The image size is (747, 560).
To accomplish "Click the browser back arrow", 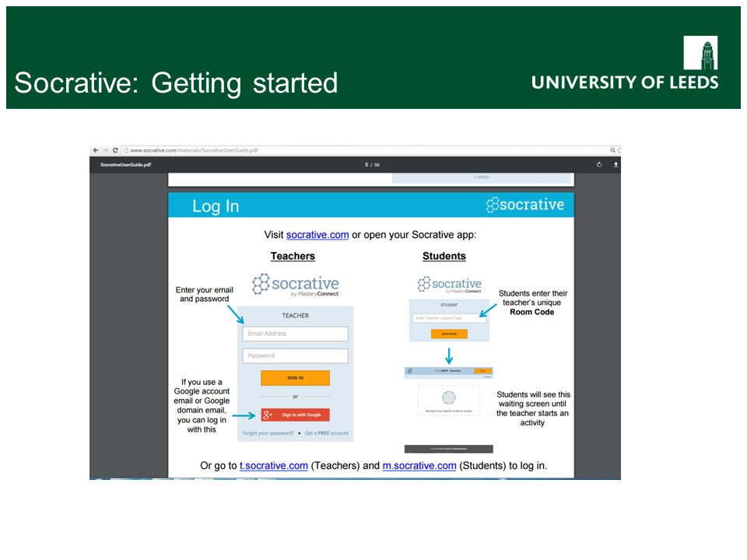I will (x=96, y=150).
